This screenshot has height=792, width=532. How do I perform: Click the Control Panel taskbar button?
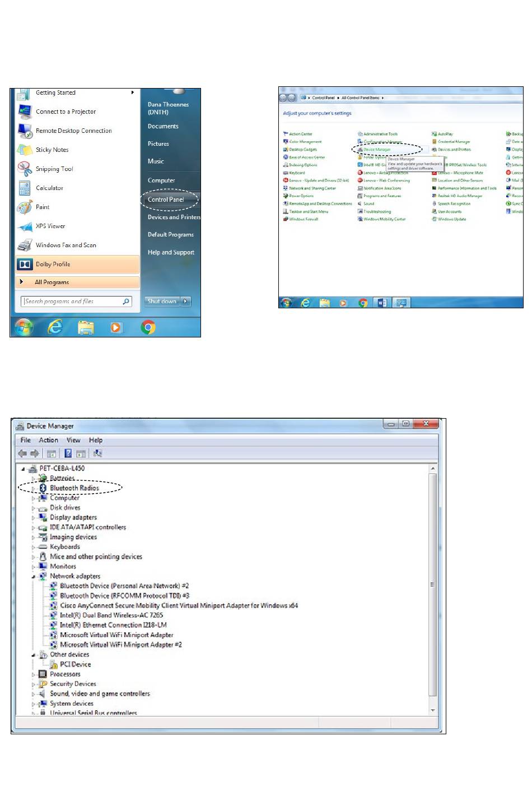pyautogui.click(x=402, y=303)
